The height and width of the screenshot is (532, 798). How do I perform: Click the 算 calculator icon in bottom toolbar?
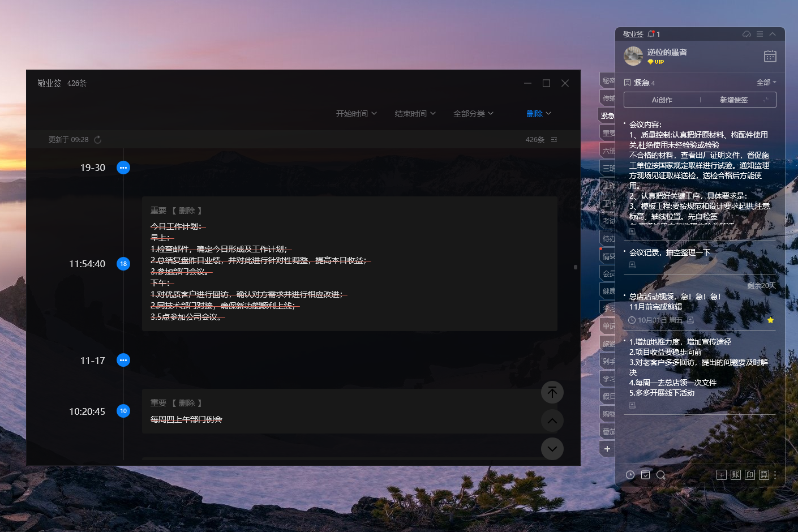[764, 475]
